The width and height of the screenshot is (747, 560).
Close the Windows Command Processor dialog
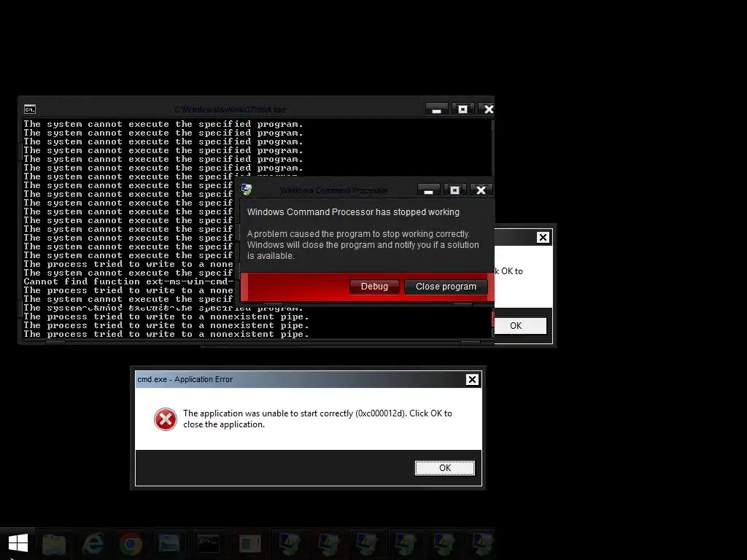click(x=481, y=190)
